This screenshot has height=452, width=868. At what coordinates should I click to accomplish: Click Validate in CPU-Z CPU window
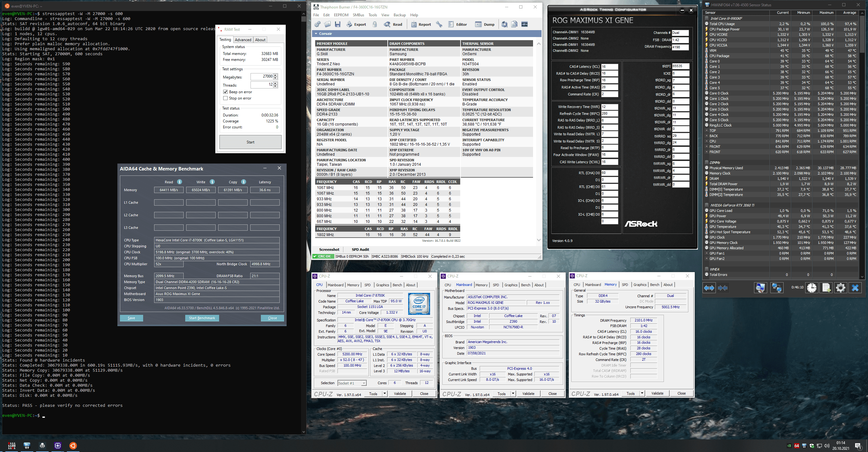[x=400, y=393]
